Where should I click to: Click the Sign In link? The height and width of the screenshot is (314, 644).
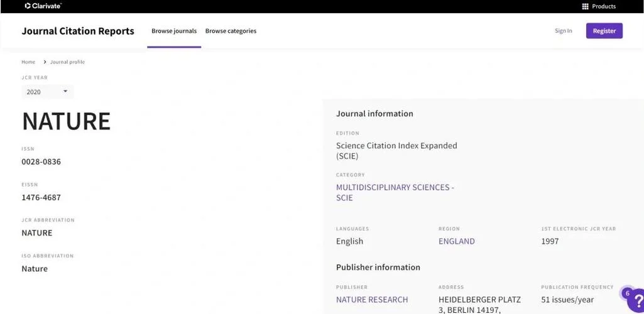click(563, 31)
